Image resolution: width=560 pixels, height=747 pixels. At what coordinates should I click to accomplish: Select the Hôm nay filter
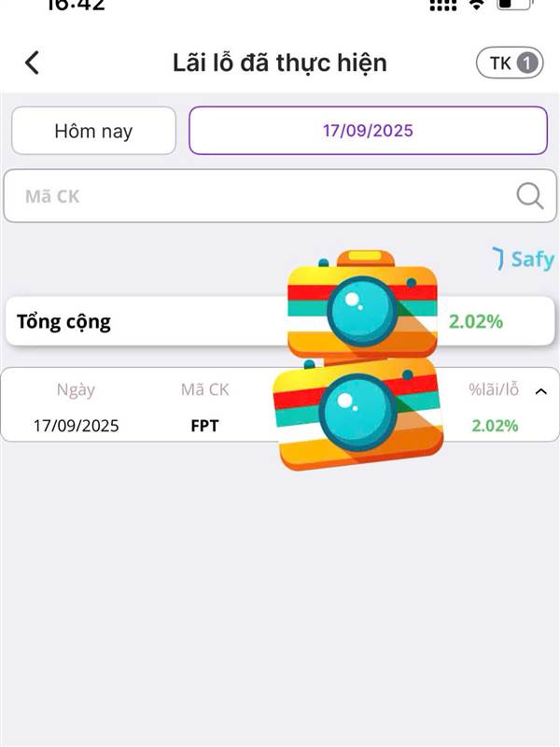coord(94,131)
